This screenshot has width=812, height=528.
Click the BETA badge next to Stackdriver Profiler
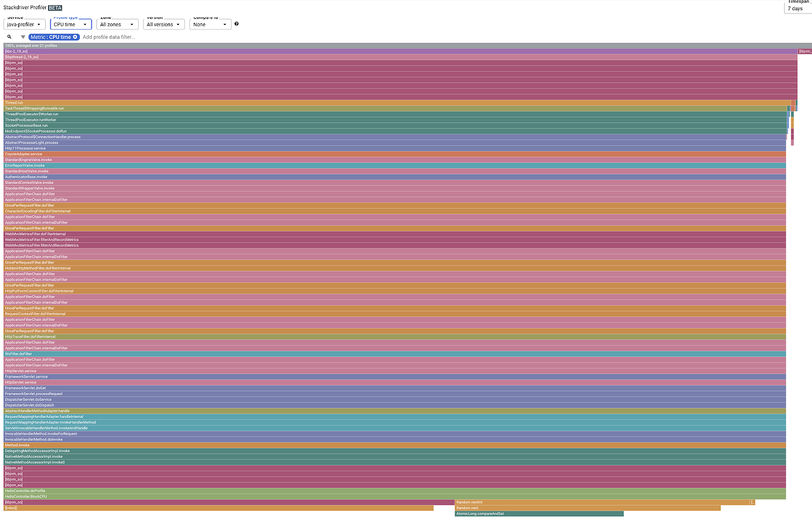[x=55, y=8]
